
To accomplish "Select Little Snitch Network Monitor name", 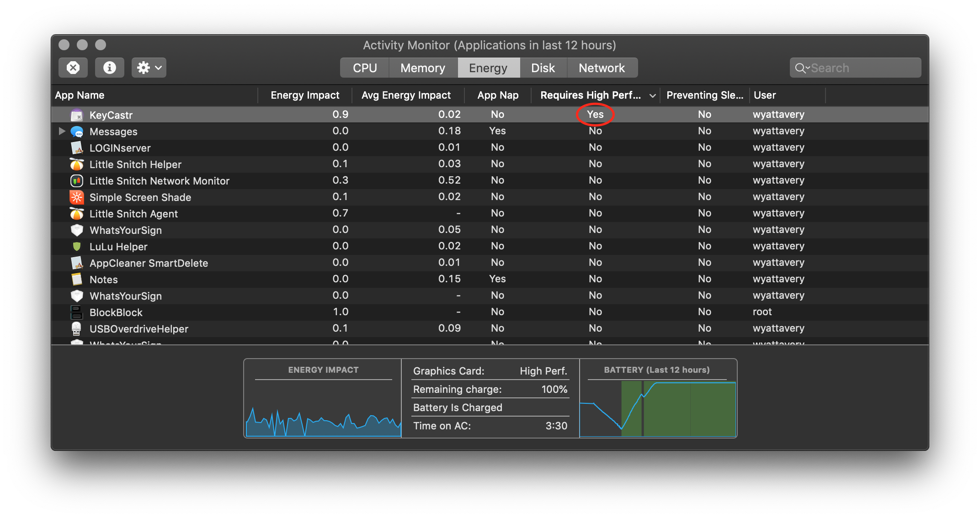I will point(160,181).
